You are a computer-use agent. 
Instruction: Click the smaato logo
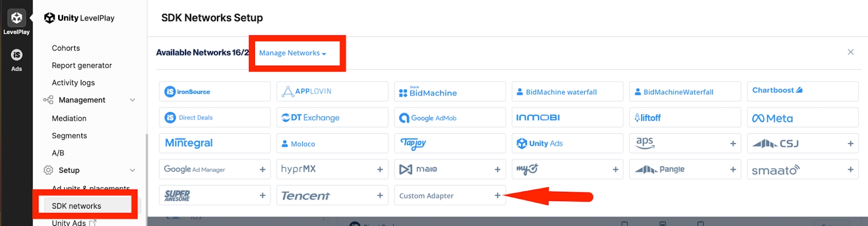(776, 170)
